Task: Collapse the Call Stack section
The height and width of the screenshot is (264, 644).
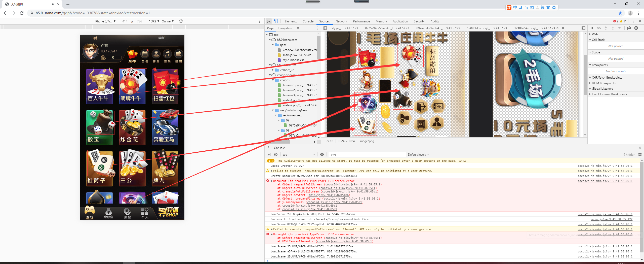Action: coord(616,40)
